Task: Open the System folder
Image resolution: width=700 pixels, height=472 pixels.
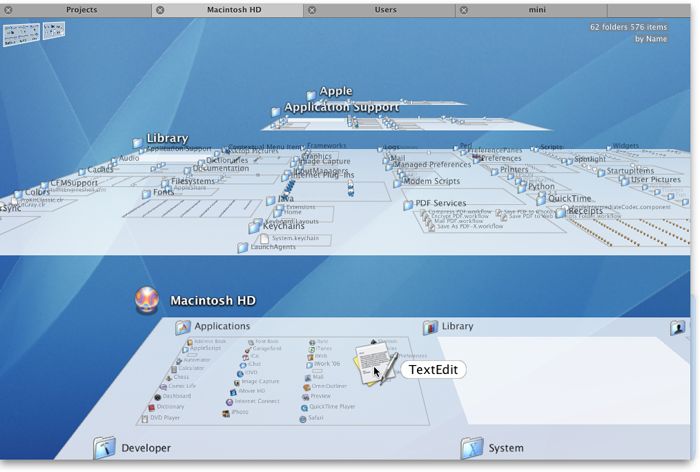Action: (x=472, y=448)
